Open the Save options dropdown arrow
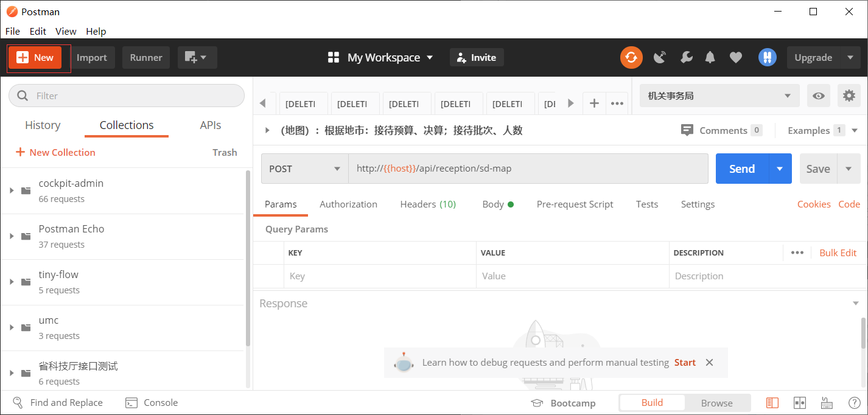Image resolution: width=868 pixels, height=415 pixels. point(849,169)
